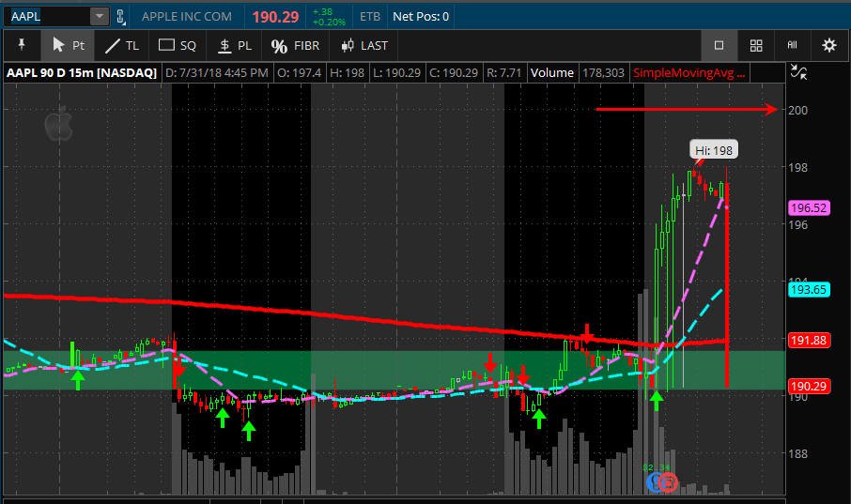The height and width of the screenshot is (504, 851).
Task: Open the chart grid layout icon
Action: point(756,45)
